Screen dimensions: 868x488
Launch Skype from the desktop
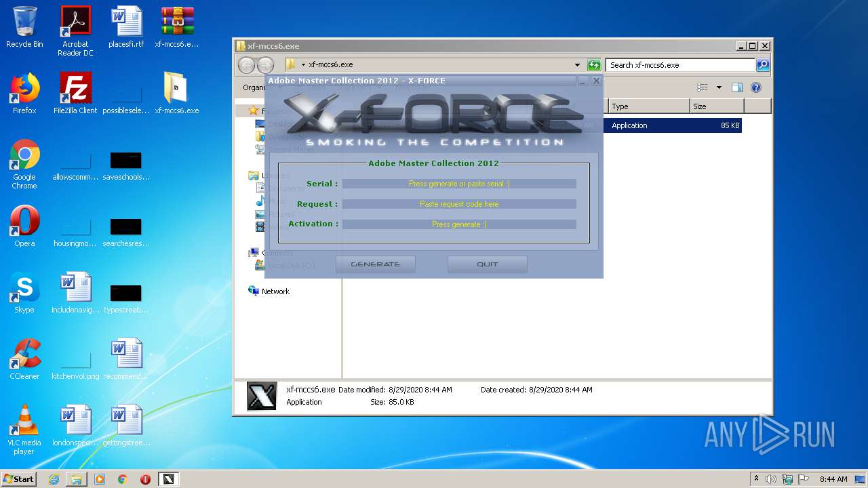click(x=24, y=293)
